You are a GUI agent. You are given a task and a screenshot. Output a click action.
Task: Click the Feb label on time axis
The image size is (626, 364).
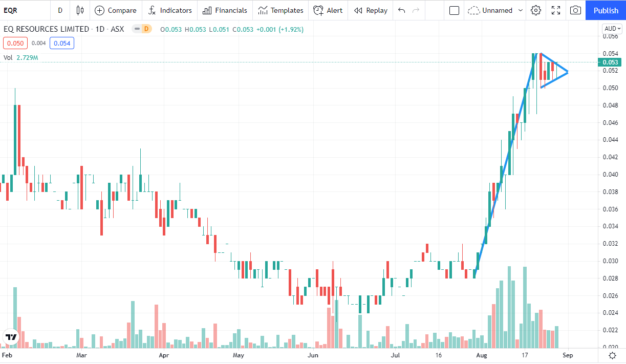click(x=7, y=354)
